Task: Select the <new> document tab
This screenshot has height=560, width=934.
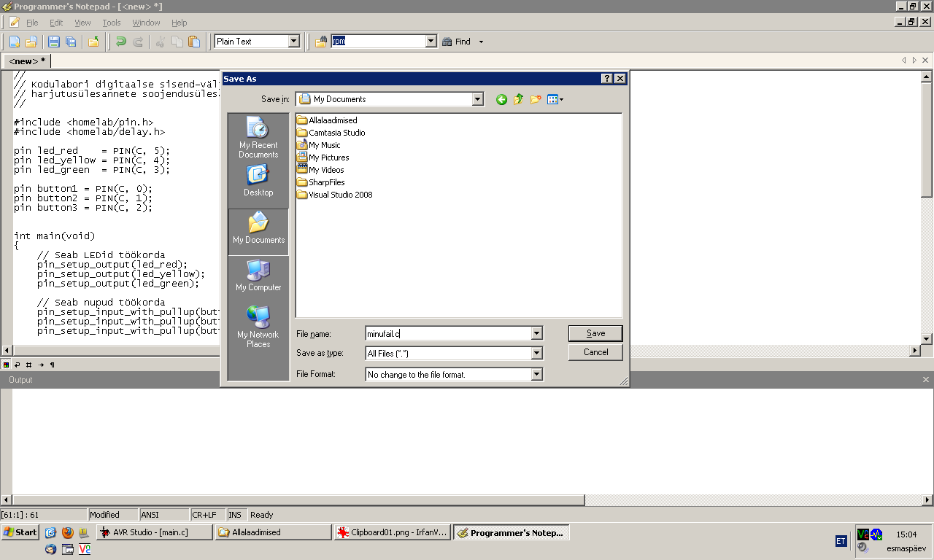Action: [27, 61]
